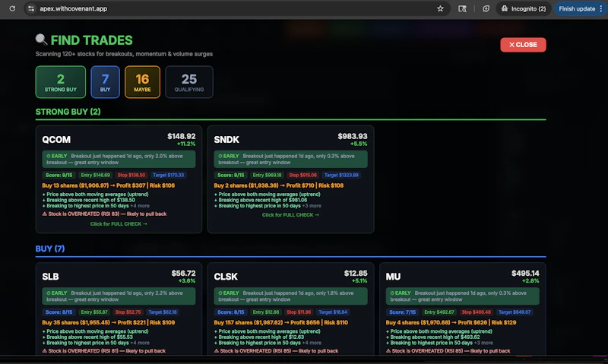Click CLSK Target $16.84 badge
Screen dimensions: 608x364
[333, 312]
